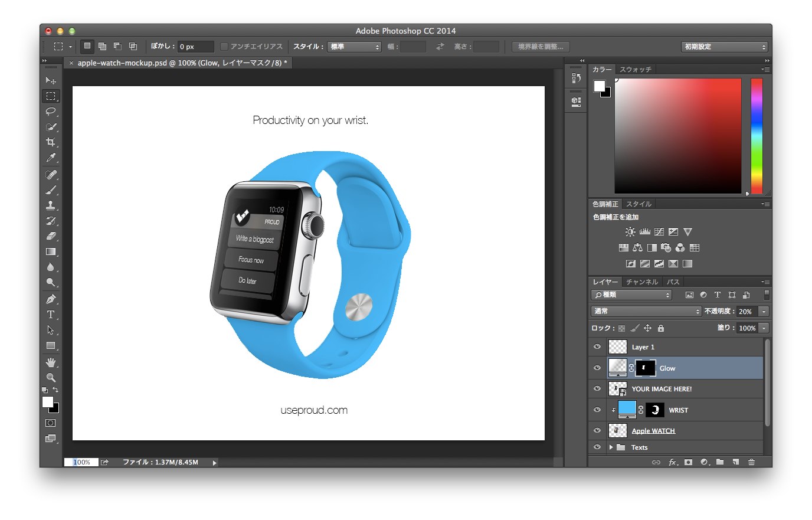Toggle layer filtering on or off

(x=767, y=295)
